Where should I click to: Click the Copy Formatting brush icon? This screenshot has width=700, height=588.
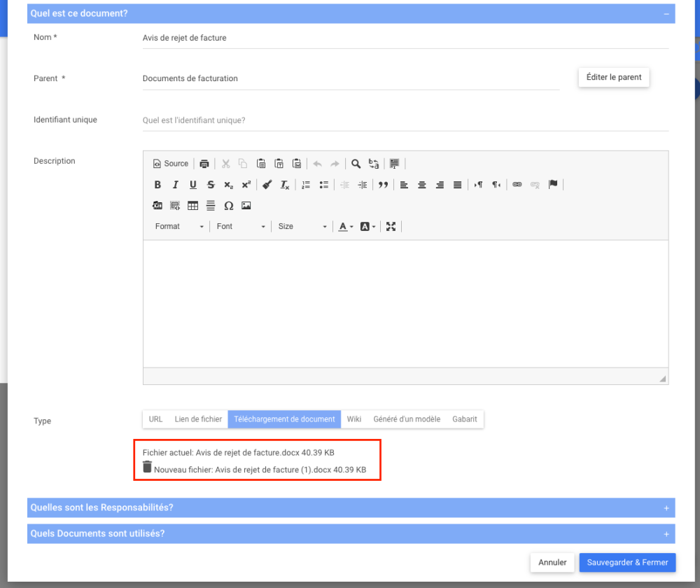(x=267, y=184)
